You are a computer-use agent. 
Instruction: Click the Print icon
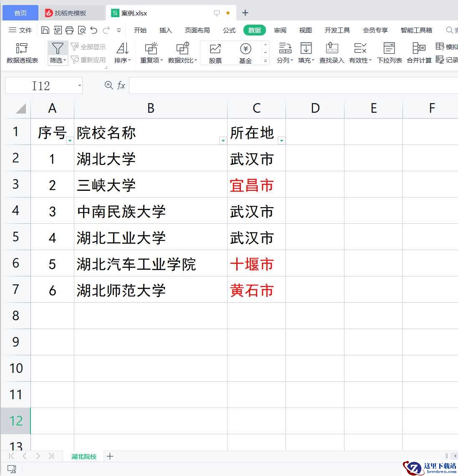(x=69, y=30)
